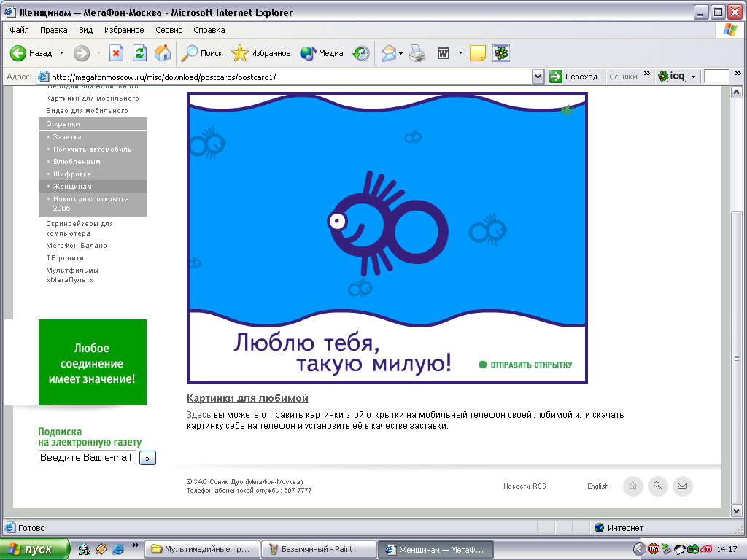Click the vertical scrollbar up arrow
This screenshot has height=560, width=747.
[x=737, y=93]
